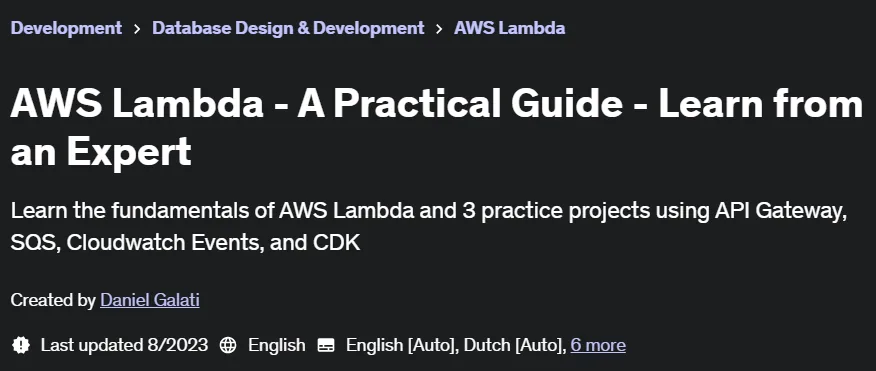The image size is (876, 371).
Task: Open the Development breadcrumb category
Action: (x=66, y=28)
